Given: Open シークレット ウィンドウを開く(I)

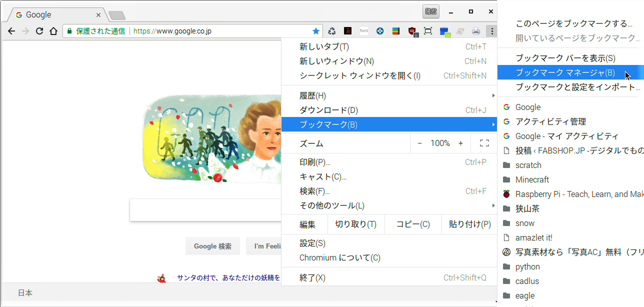Looking at the screenshot, I should [389, 76].
